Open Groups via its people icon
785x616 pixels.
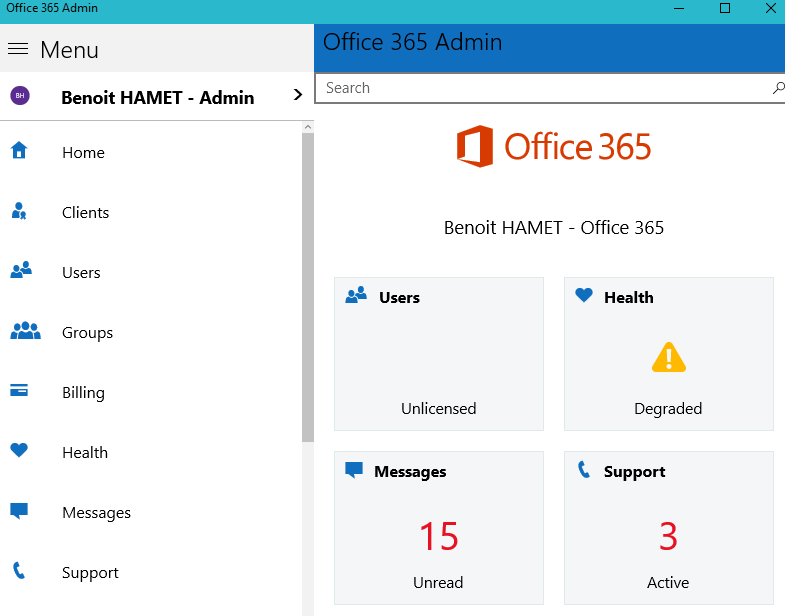point(25,331)
